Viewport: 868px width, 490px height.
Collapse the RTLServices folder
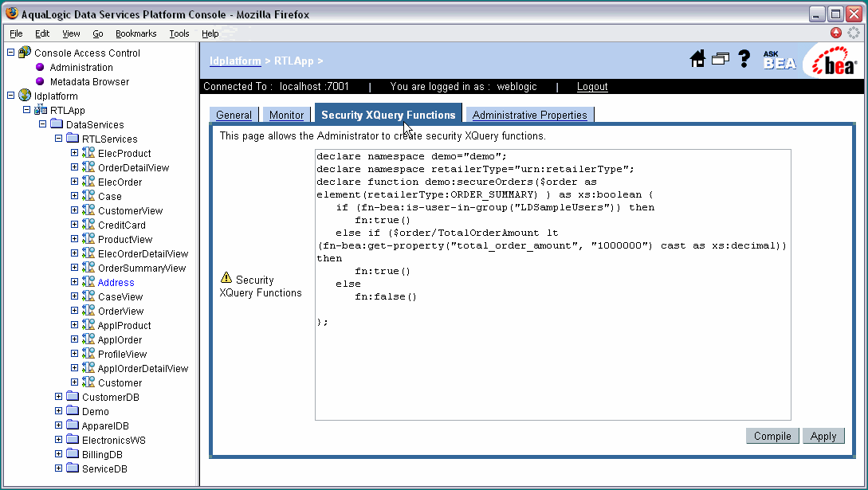[x=59, y=139]
